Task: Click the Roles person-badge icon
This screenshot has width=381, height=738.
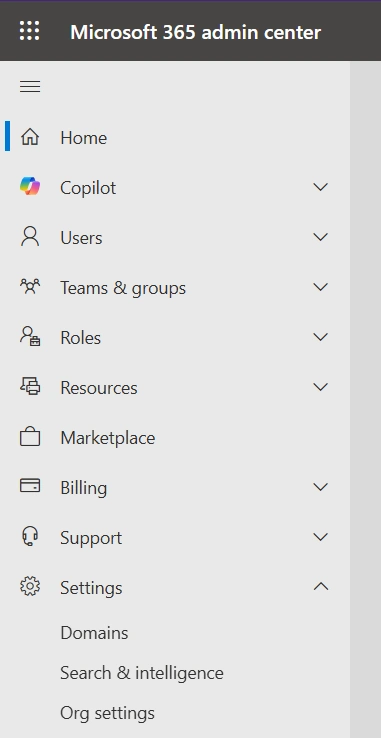Action: 30,337
